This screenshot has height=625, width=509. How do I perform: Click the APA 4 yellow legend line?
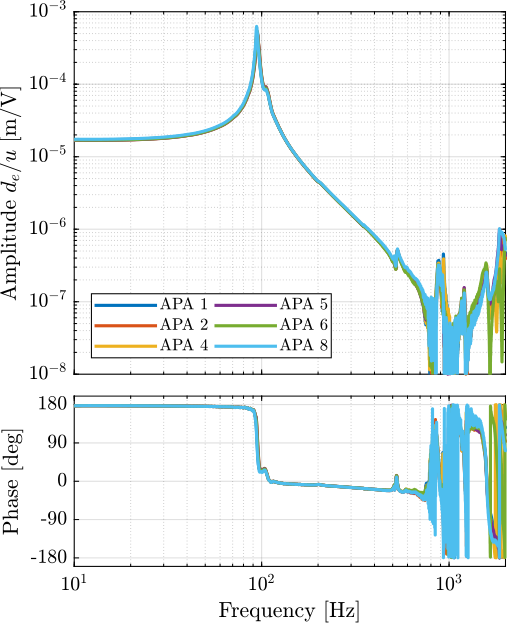pos(126,346)
